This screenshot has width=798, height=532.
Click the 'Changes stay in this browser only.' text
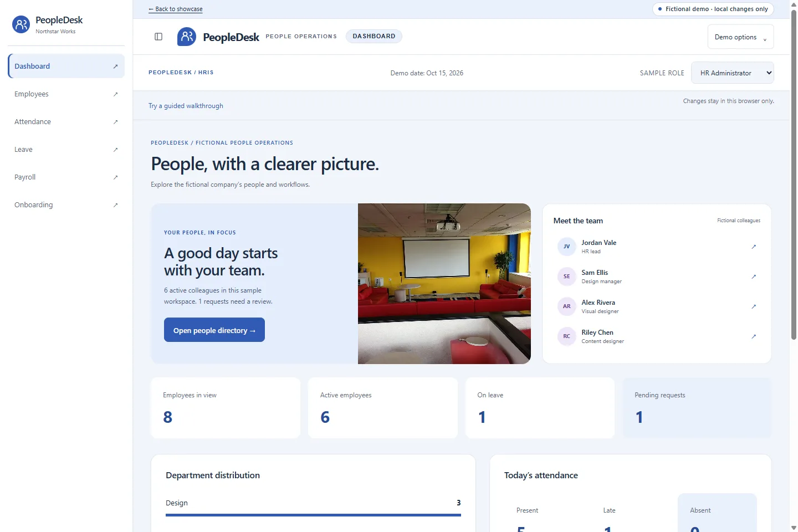pos(728,101)
